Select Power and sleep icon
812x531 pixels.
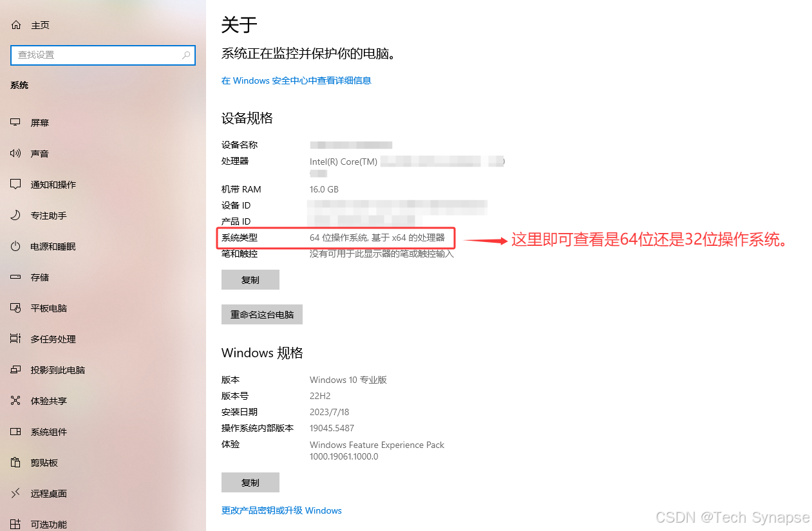16,246
